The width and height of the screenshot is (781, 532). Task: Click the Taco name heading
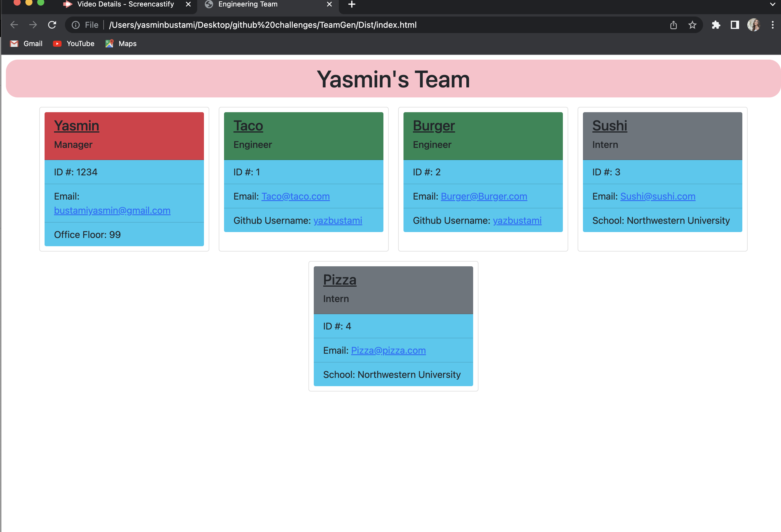[x=248, y=126]
